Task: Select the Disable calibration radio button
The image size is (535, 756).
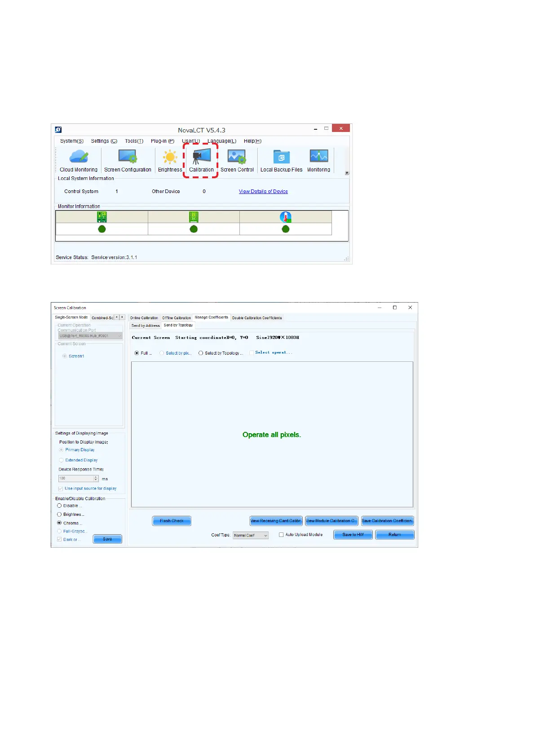Action: (x=59, y=505)
